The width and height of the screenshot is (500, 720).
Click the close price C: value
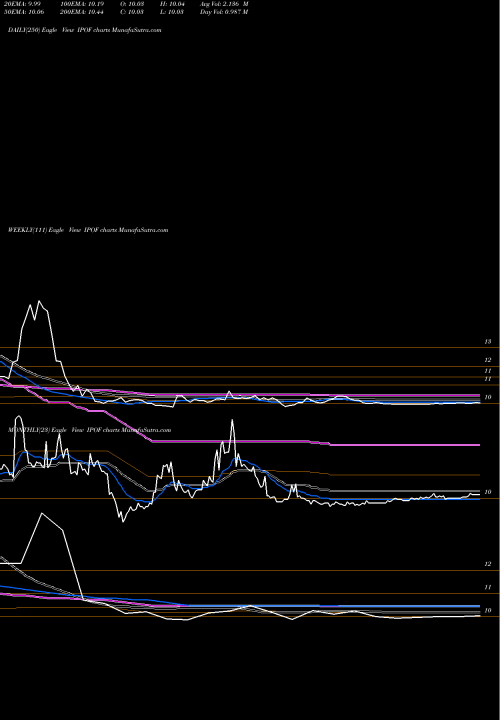tap(134, 12)
